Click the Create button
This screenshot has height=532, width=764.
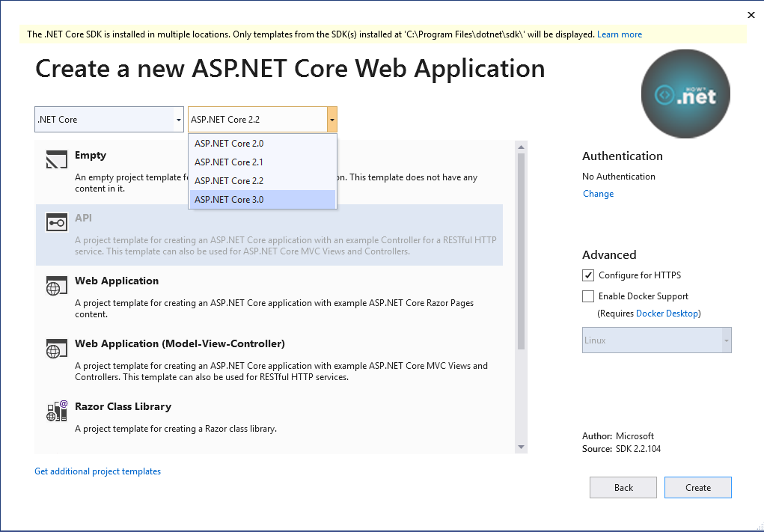point(697,488)
